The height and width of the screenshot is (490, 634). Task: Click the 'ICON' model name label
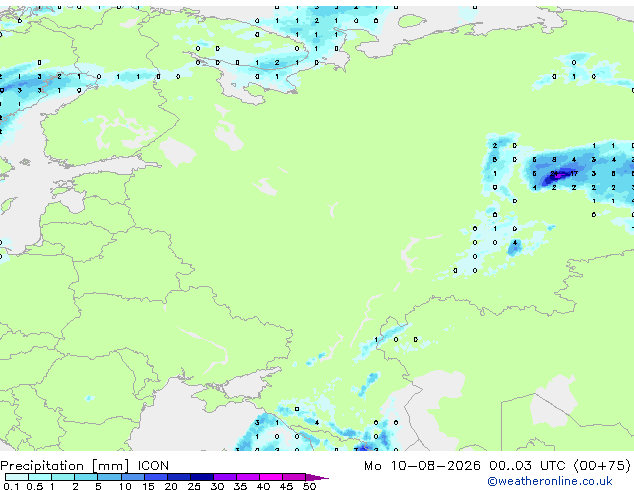(x=153, y=466)
